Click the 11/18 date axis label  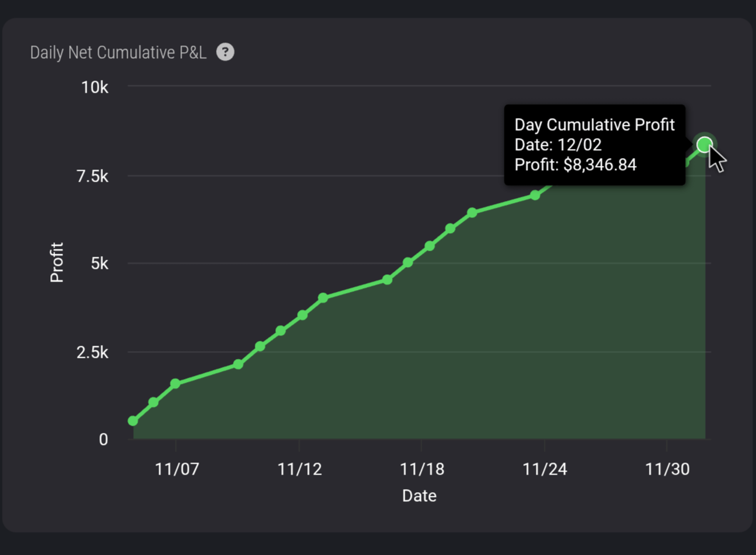click(x=422, y=469)
